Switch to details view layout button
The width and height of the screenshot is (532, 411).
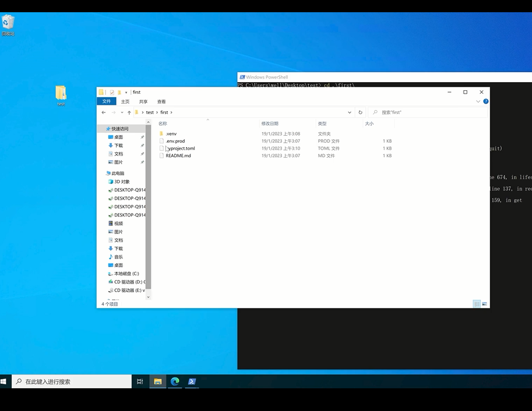pos(477,304)
